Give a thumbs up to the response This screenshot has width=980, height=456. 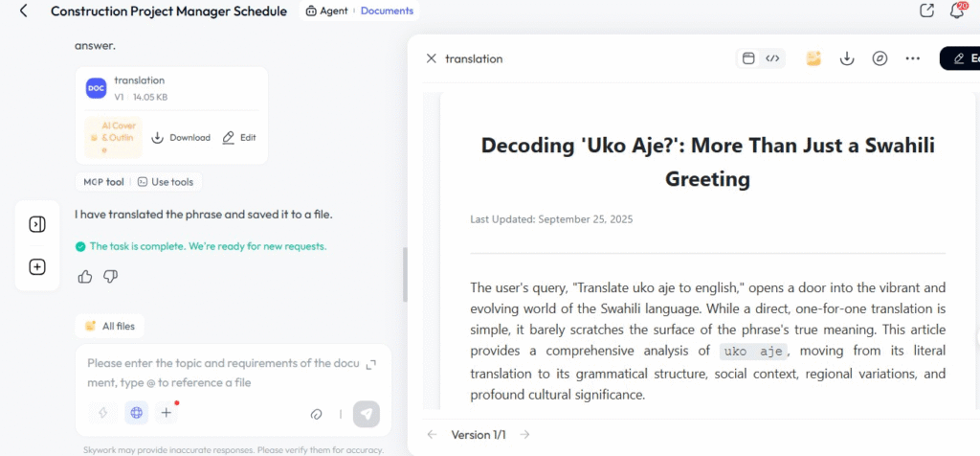[85, 277]
